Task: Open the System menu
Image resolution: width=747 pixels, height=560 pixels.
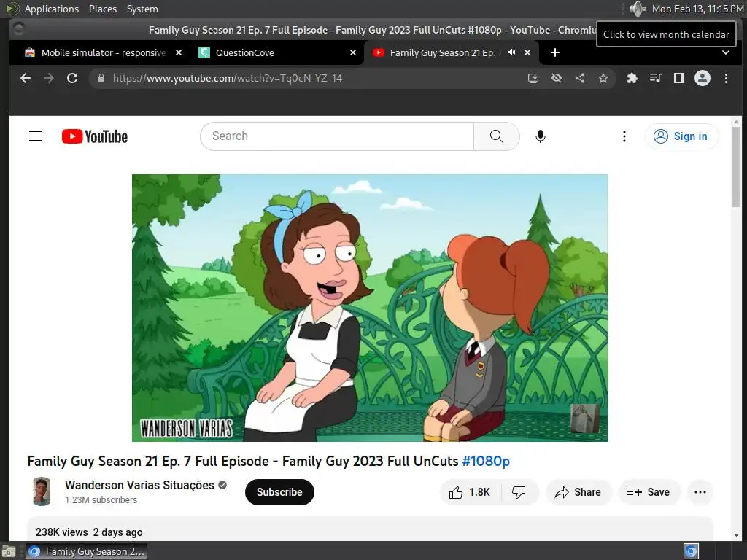Action: point(142,9)
